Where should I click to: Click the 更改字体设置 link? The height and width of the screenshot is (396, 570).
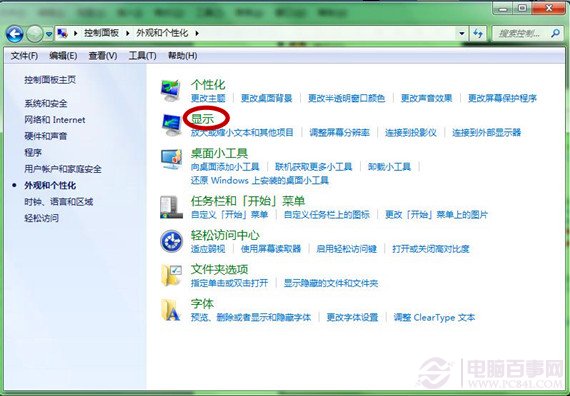click(x=352, y=317)
